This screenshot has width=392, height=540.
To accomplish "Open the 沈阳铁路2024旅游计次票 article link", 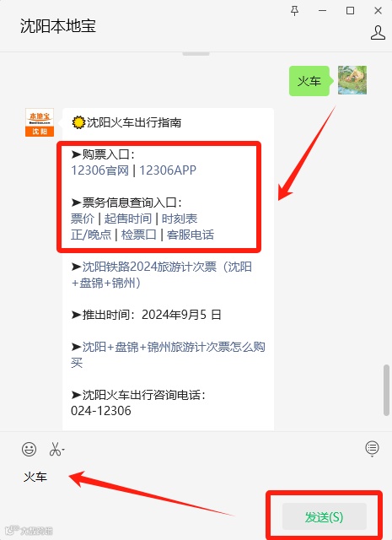I will (162, 275).
